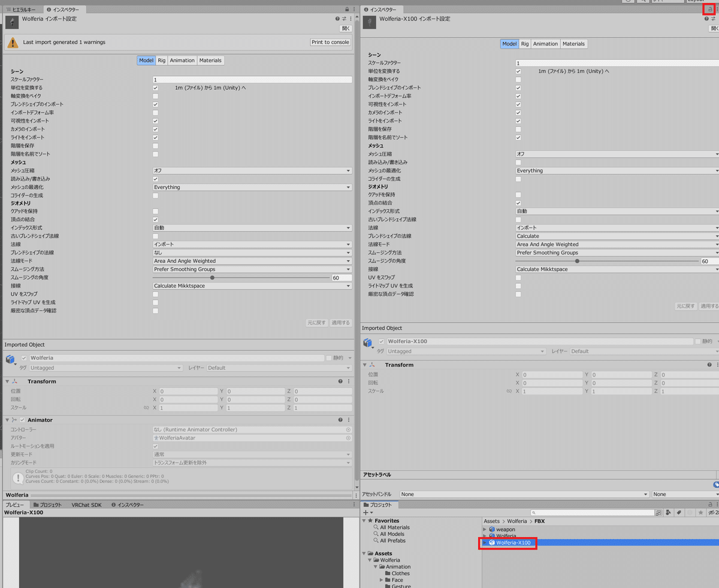
Task: Open presets icon in Wolferia import settings header
Action: point(344,19)
